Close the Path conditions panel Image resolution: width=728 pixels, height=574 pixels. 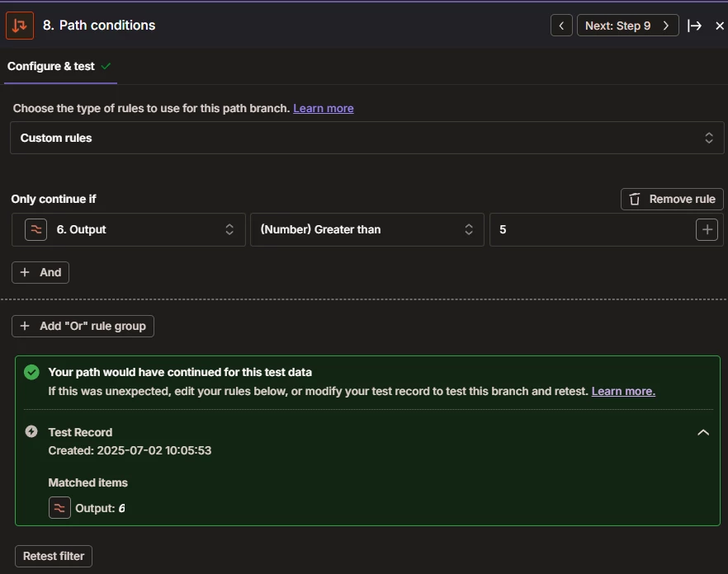(x=719, y=26)
